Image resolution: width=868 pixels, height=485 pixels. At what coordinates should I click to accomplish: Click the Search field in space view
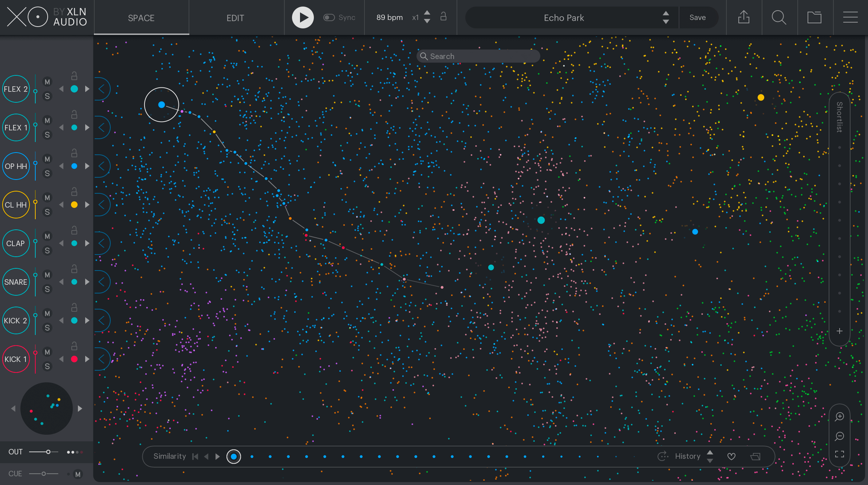tap(478, 56)
